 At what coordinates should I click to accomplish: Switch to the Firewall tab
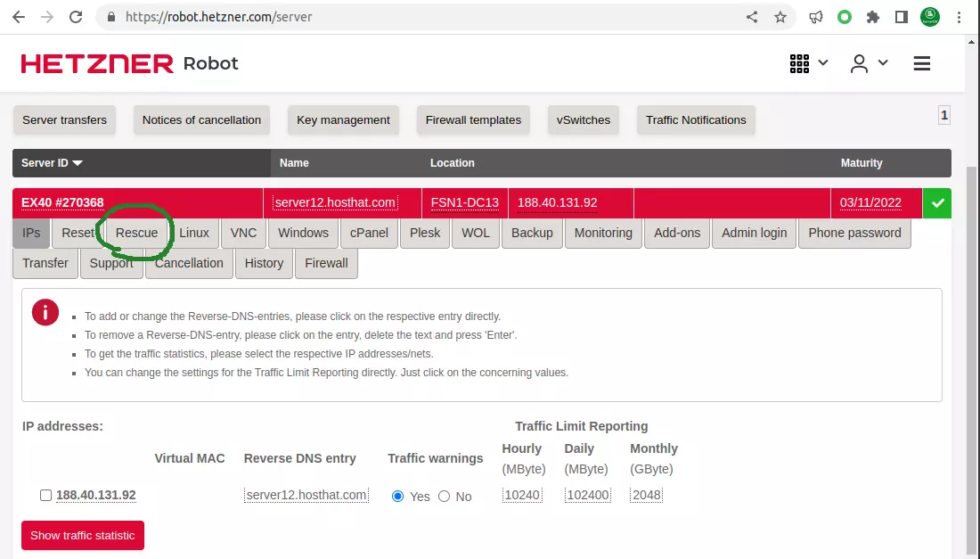(x=326, y=263)
